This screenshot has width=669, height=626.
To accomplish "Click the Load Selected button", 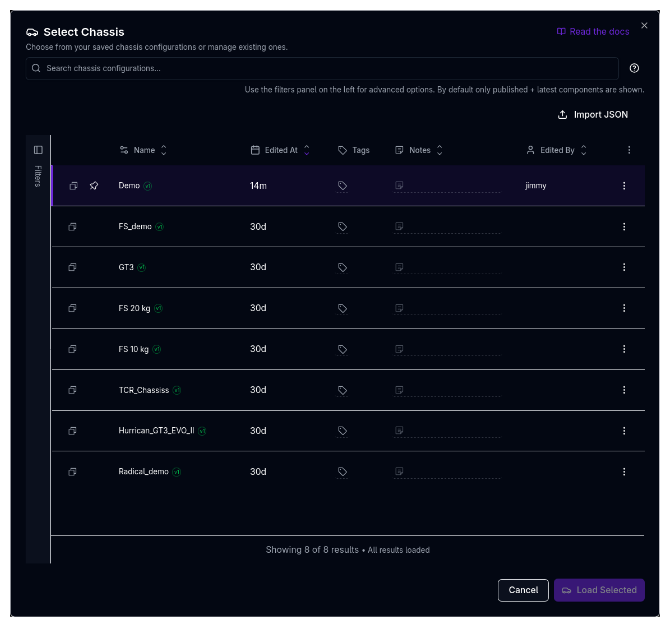I will (x=599, y=590).
